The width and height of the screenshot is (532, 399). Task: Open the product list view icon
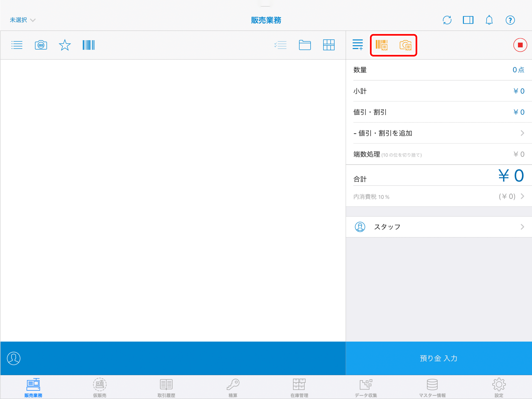click(17, 45)
